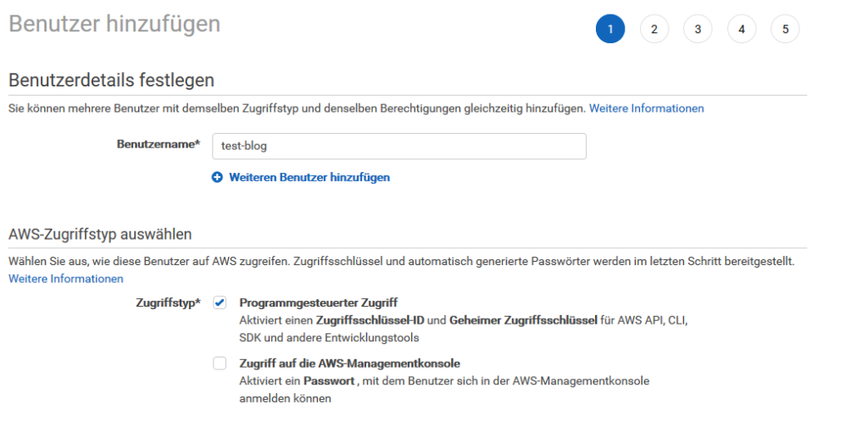Focus the Benutzername input field
The image size is (868, 438).
(x=399, y=146)
